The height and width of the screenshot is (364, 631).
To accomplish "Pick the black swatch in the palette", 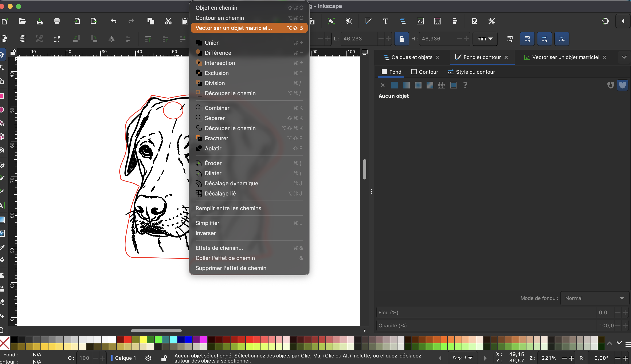I will (14, 340).
